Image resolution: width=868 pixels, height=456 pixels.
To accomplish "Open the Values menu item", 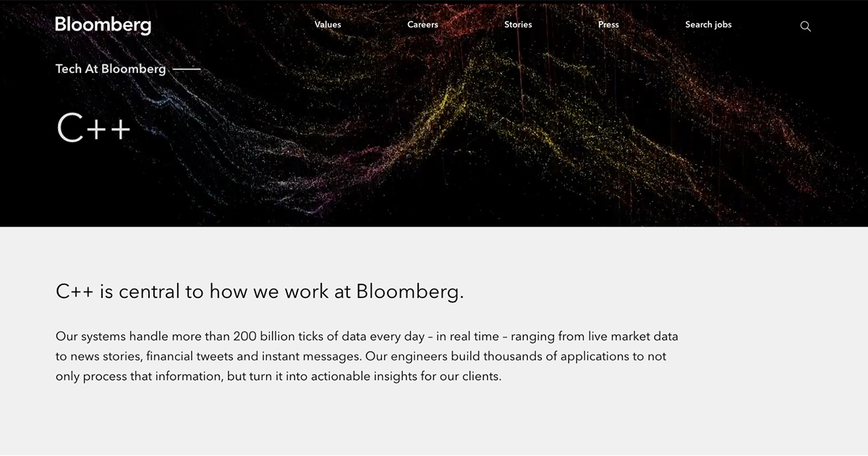I will pos(328,25).
